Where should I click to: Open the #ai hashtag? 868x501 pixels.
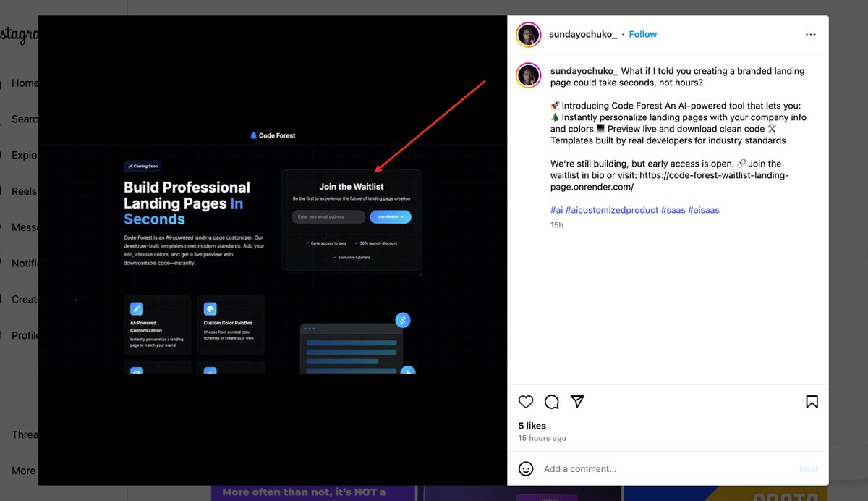[x=556, y=210]
